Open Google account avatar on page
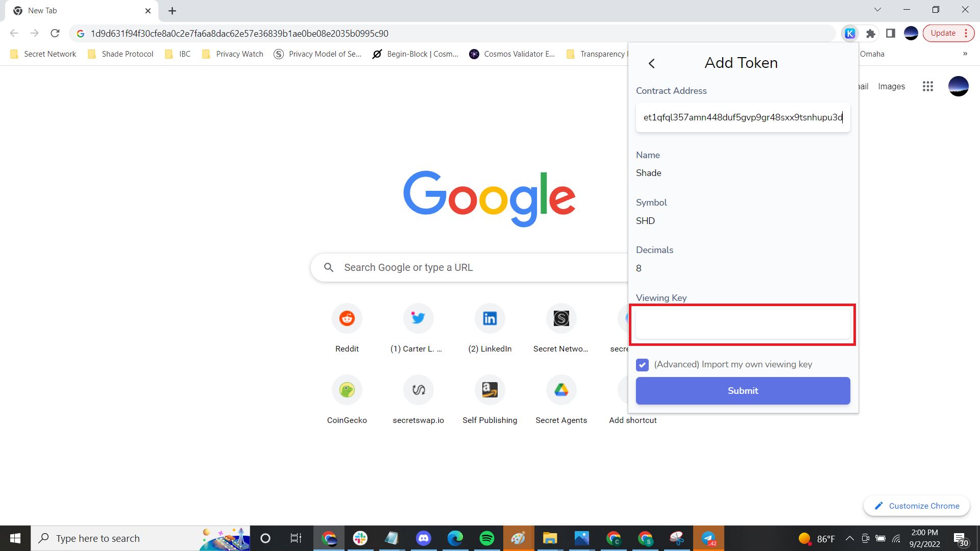The image size is (980, 551). click(959, 86)
